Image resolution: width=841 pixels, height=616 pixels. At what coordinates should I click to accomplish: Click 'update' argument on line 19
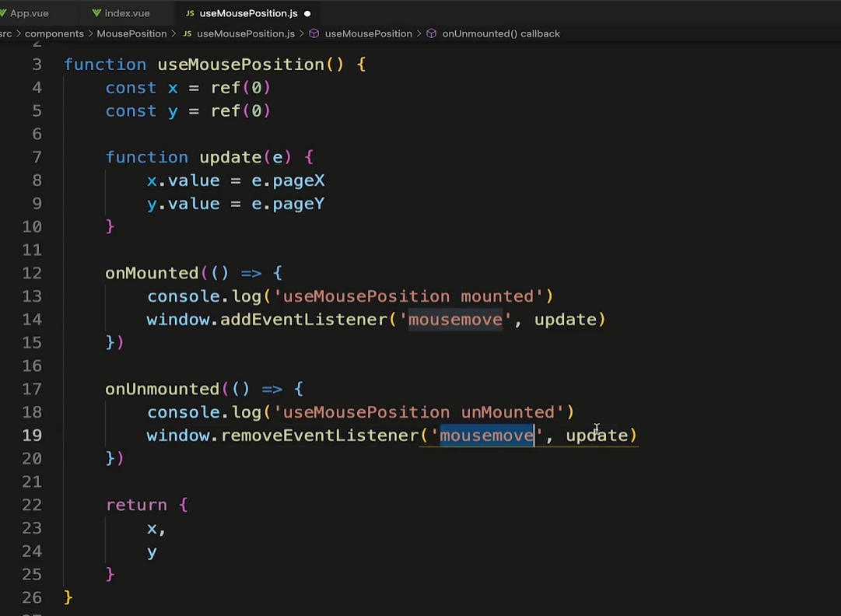click(597, 436)
